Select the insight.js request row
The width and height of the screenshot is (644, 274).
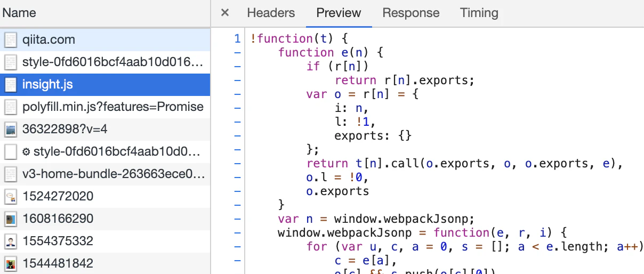pos(105,84)
